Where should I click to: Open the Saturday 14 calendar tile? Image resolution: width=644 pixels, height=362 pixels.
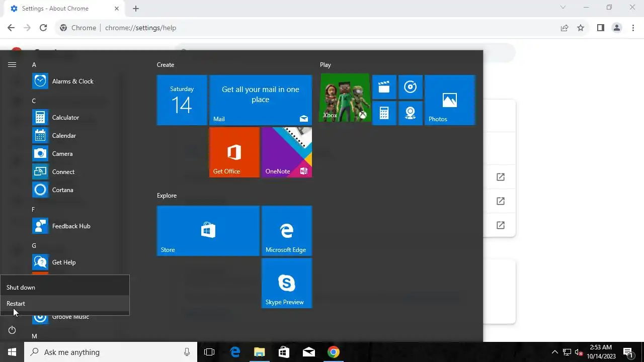(182, 100)
